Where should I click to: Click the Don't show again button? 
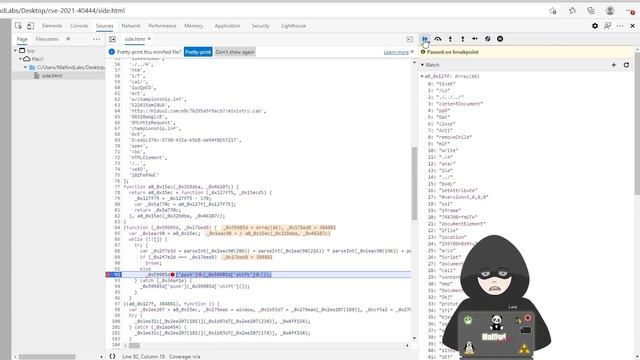coord(235,52)
